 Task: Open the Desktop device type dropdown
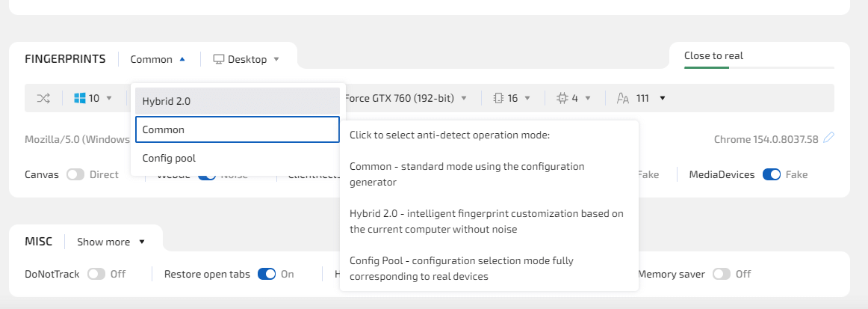(x=247, y=59)
